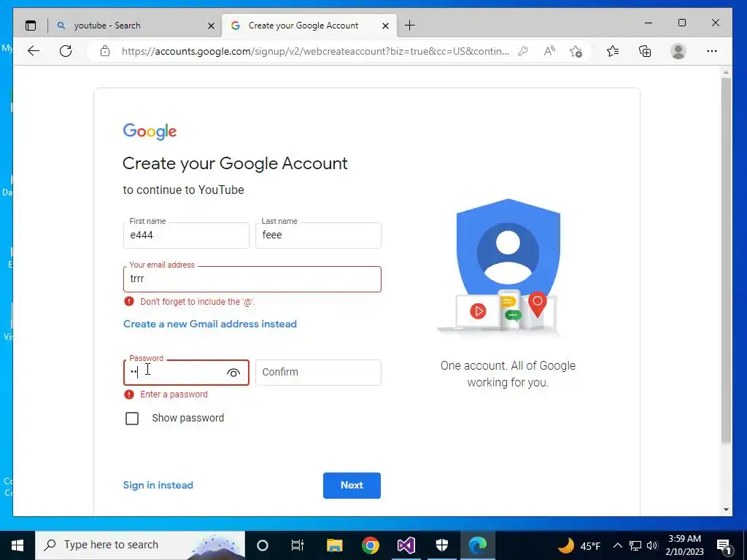Click the Last name field
Viewport: 747px width, 560px height.
(318, 236)
